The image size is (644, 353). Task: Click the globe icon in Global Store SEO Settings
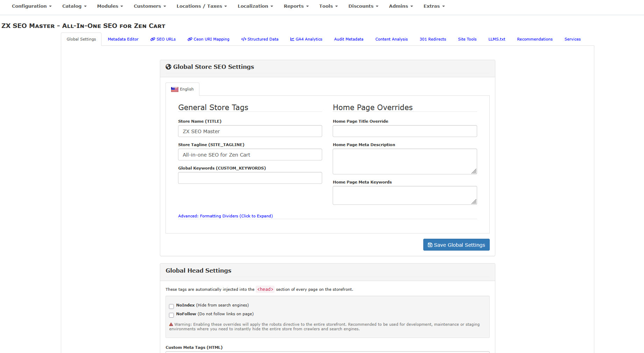pos(169,67)
